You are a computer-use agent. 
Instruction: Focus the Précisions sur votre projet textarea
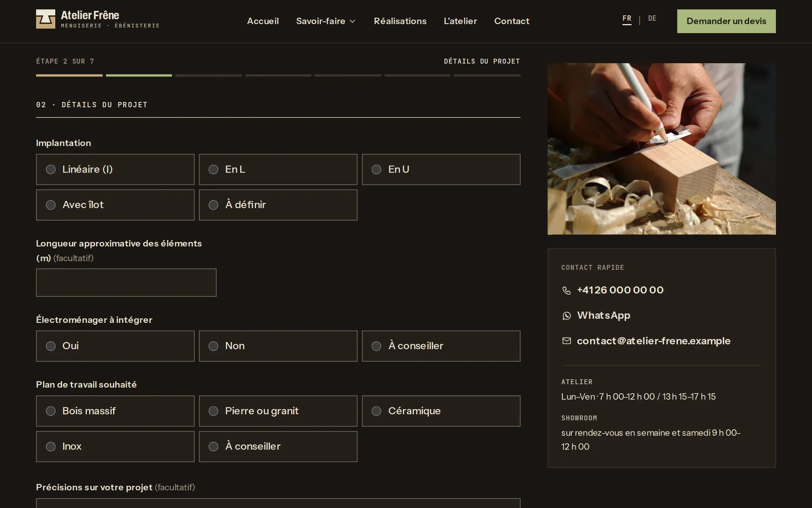[278, 503]
